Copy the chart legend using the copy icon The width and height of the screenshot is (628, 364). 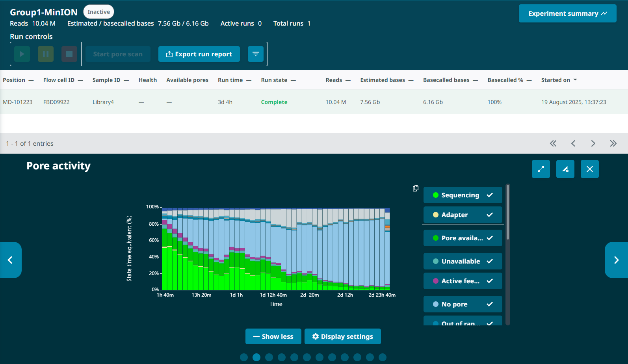click(x=415, y=188)
